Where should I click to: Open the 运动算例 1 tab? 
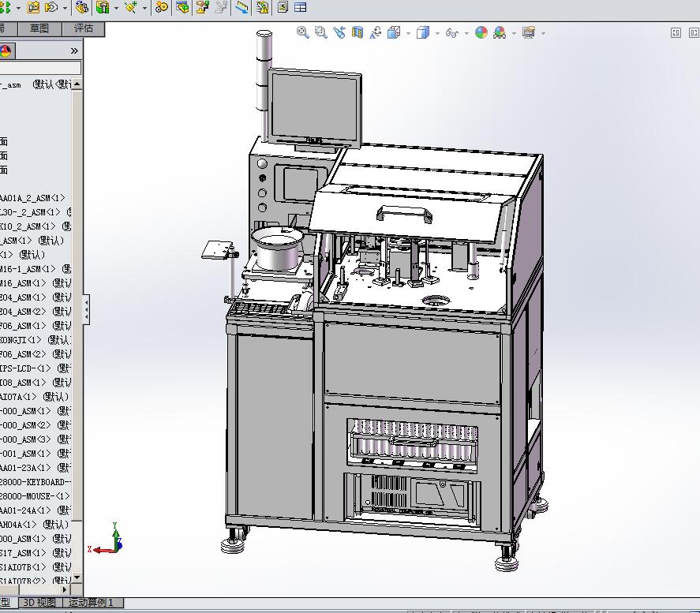coord(89,602)
